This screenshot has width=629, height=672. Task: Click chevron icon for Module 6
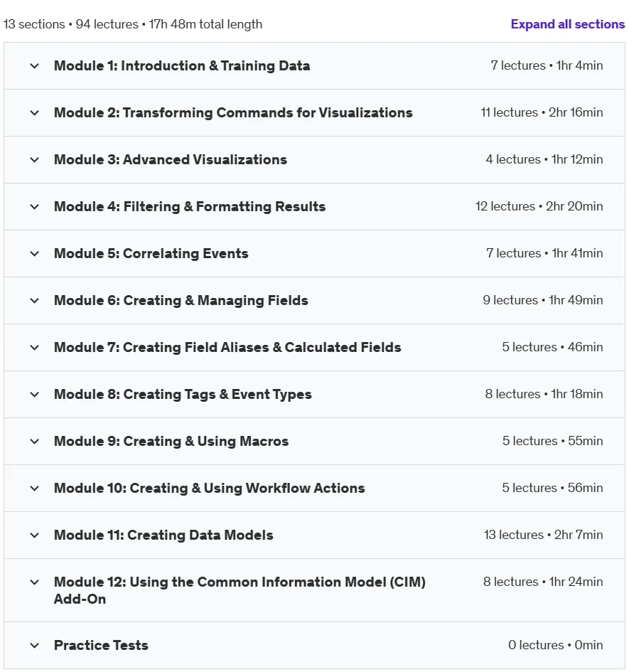[x=34, y=301]
